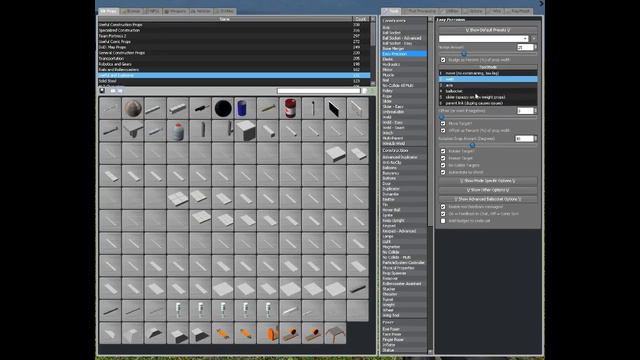Click the plus button beside presets box
The height and width of the screenshot is (360, 640).
(x=534, y=38)
